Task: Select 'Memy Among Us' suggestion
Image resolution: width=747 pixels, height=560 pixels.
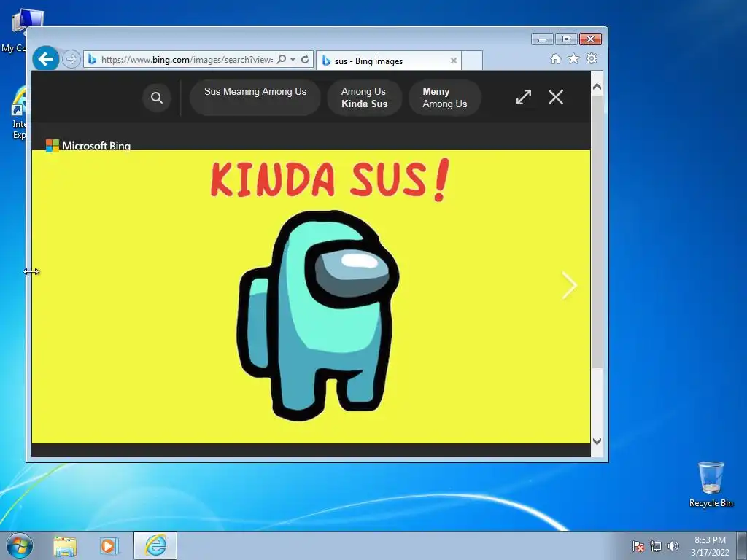Action: pos(445,98)
